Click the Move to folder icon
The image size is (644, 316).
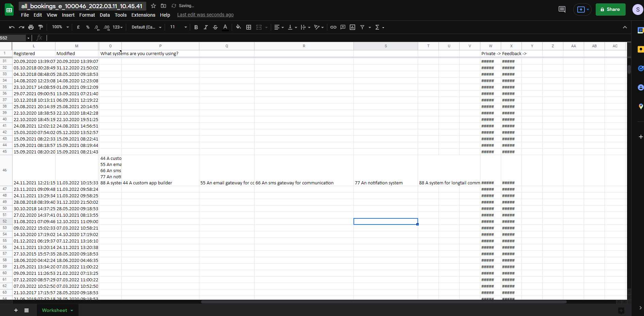[163, 6]
